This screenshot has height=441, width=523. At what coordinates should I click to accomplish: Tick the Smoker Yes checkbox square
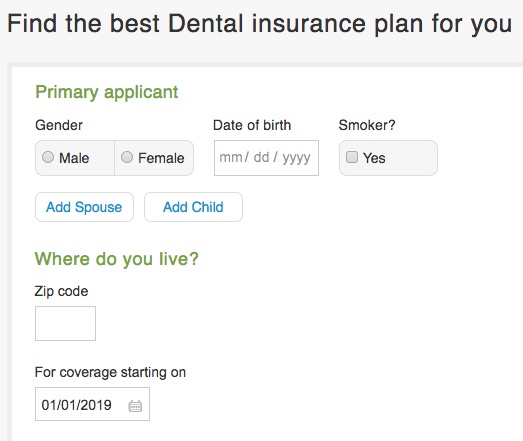point(352,157)
